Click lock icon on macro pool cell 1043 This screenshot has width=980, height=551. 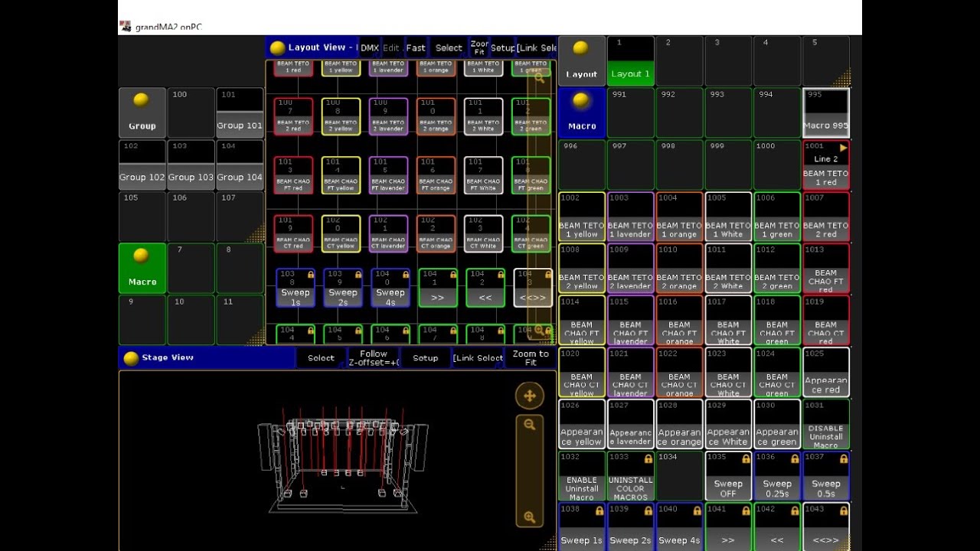coord(844,510)
